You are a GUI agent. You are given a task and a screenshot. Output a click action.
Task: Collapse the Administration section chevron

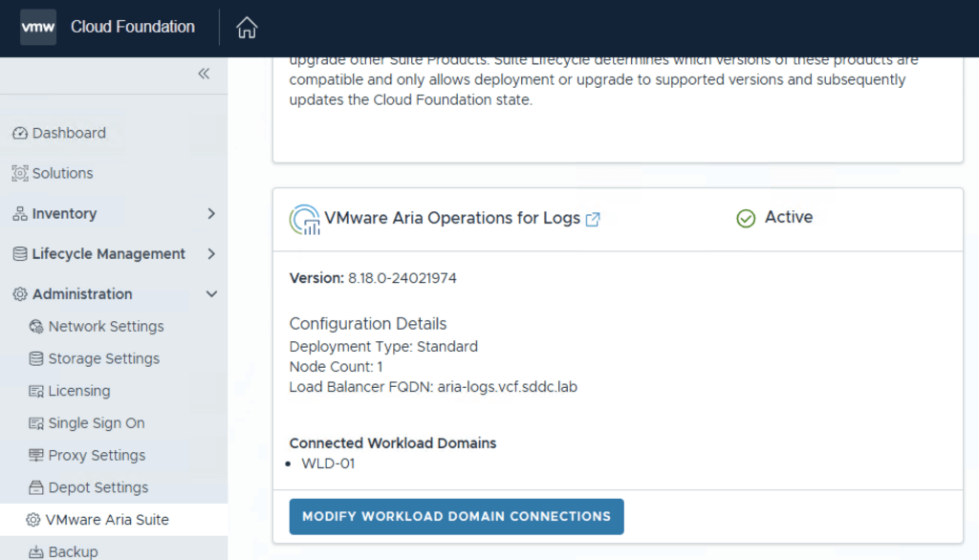click(211, 294)
